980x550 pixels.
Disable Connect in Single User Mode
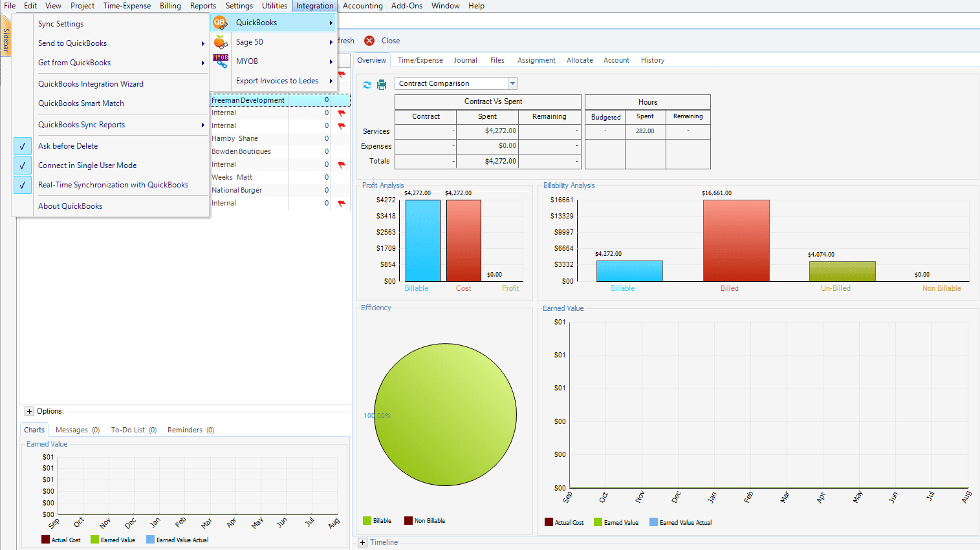(x=23, y=165)
